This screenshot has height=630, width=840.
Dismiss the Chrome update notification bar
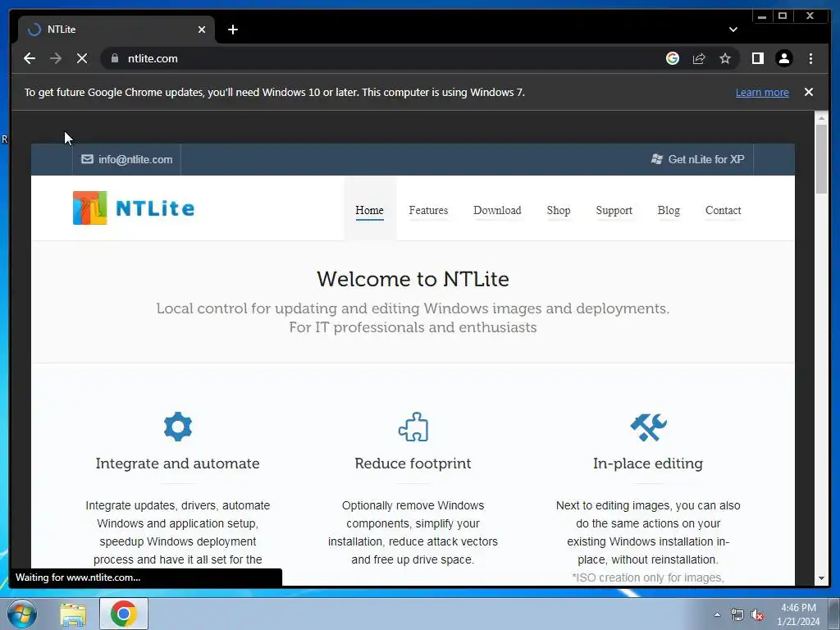point(808,92)
